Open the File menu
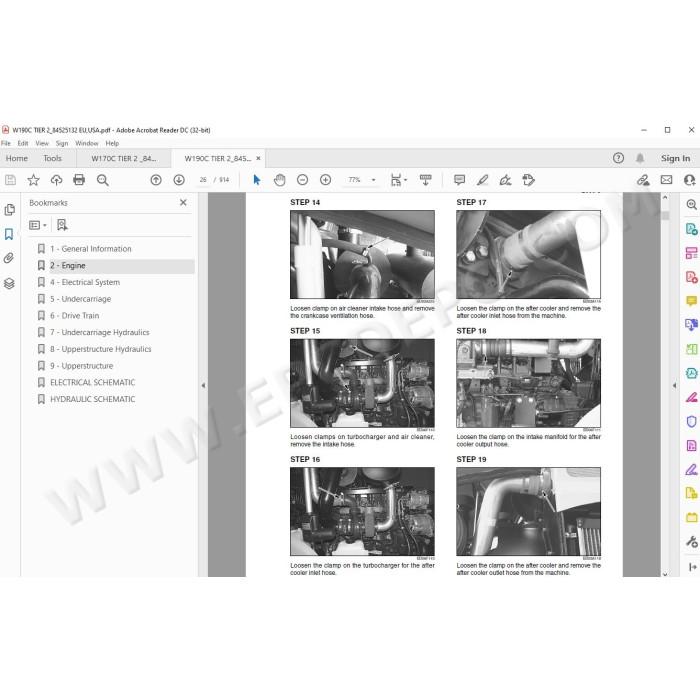 point(6,143)
